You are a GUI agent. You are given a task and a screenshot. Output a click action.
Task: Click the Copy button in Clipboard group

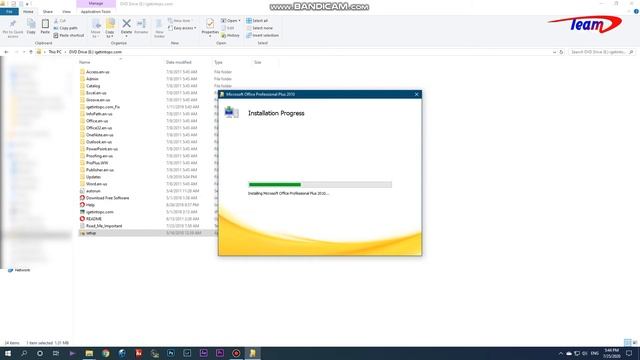tap(31, 27)
